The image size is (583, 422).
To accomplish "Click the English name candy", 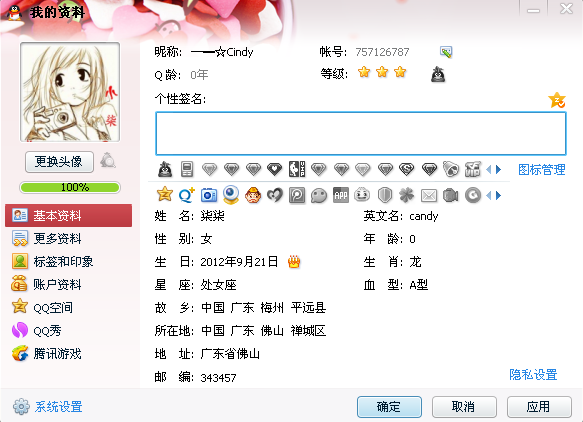I will coord(423,216).
